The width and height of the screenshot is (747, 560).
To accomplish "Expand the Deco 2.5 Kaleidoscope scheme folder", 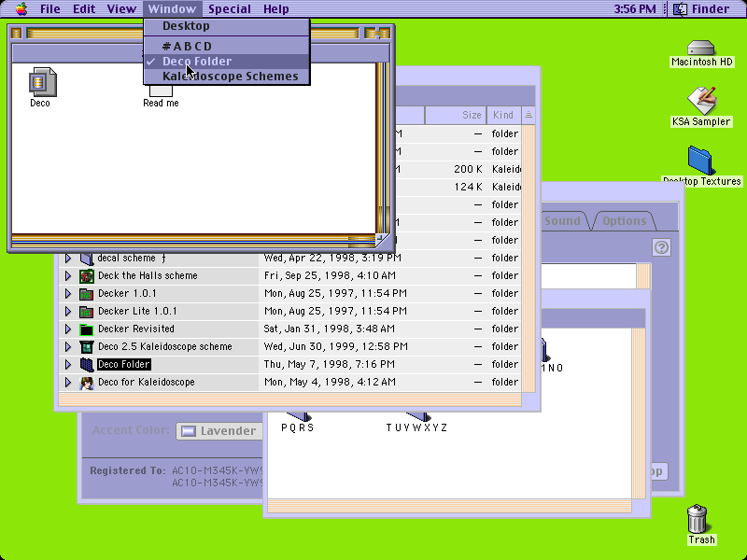I will click(x=68, y=346).
